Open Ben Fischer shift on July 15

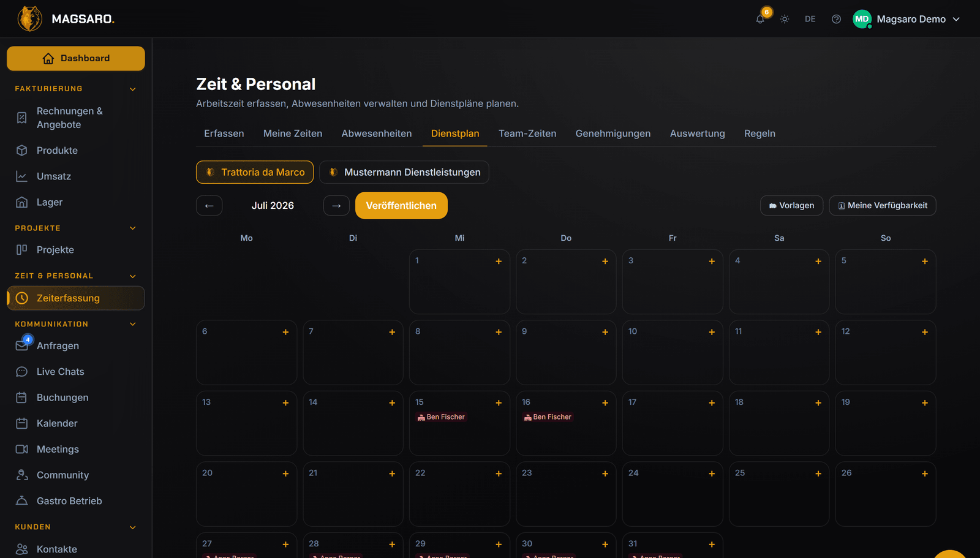point(442,417)
